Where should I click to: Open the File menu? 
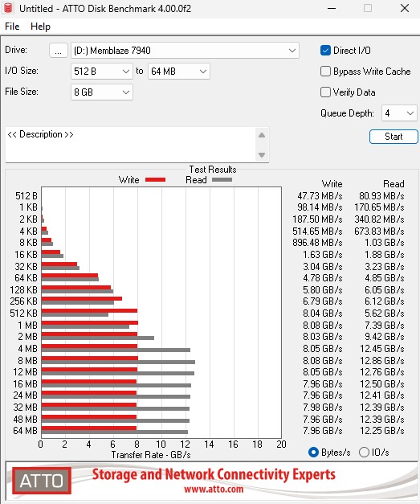tap(12, 27)
